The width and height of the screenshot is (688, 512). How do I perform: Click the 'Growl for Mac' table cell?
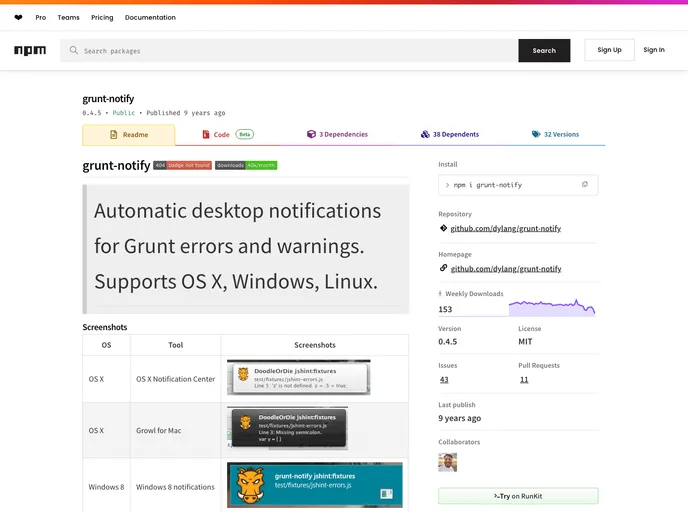176,430
